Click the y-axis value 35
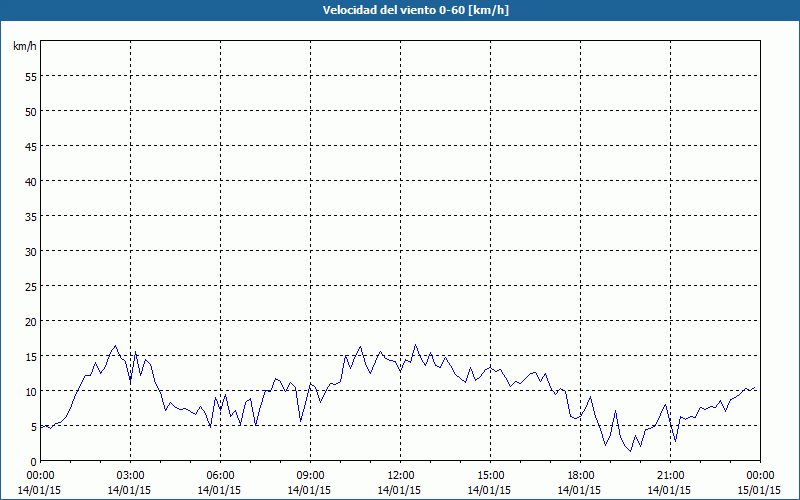Screen dimensions: 800x500 click(31, 216)
